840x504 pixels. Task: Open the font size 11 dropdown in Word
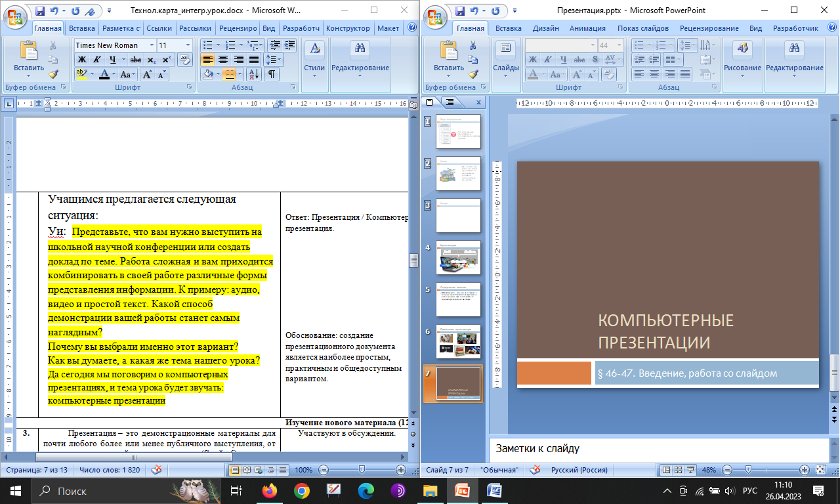click(x=188, y=45)
